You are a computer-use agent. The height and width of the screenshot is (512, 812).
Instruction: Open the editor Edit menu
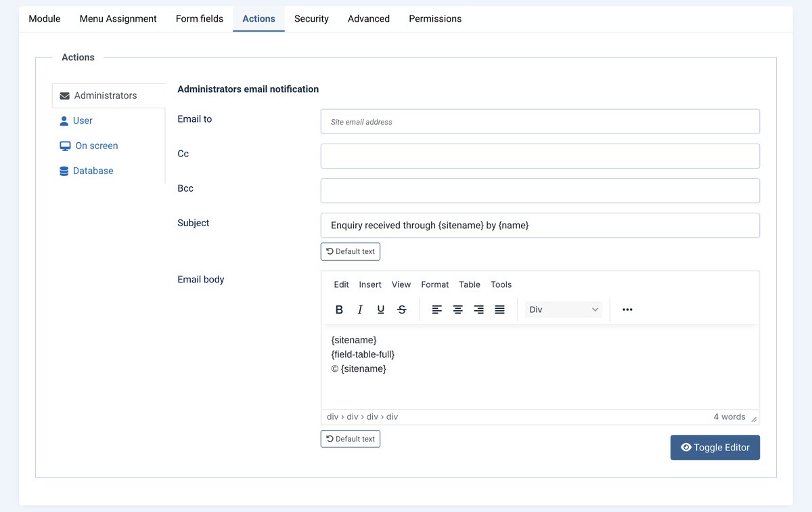[342, 284]
